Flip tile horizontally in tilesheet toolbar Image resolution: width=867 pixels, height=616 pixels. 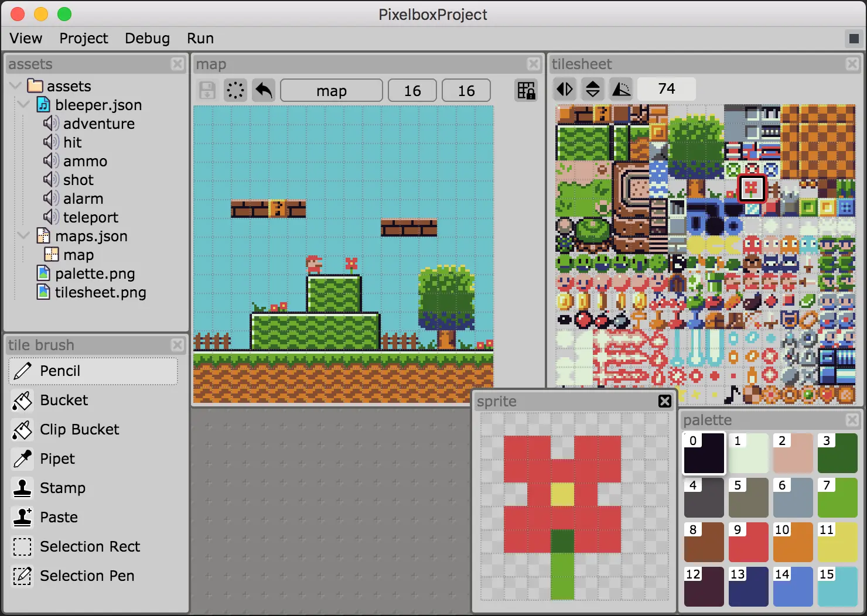tap(565, 89)
